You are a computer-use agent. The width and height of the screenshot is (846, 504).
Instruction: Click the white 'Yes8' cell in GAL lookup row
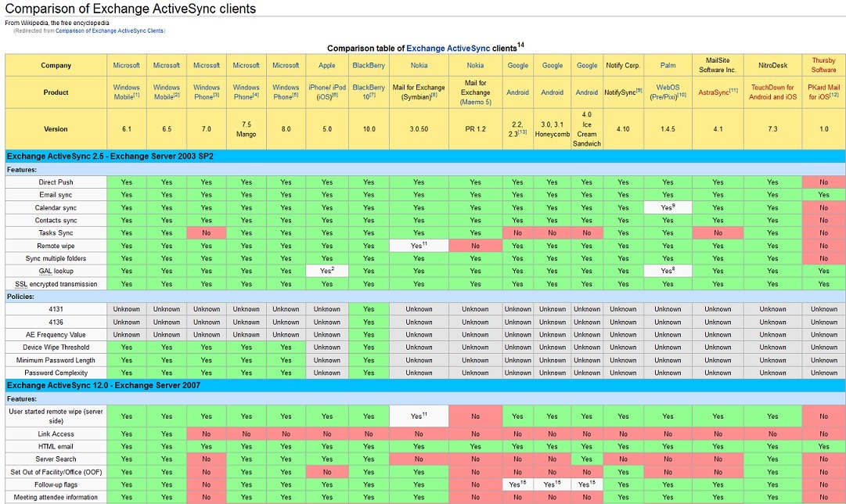coord(668,271)
